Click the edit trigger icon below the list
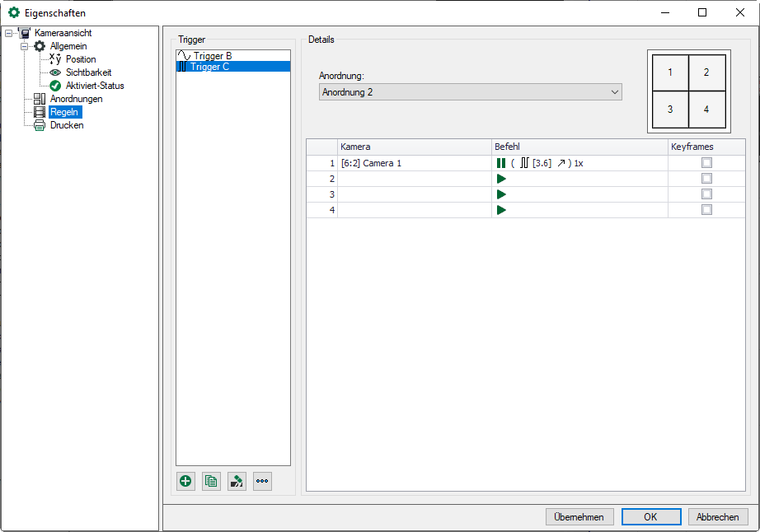 (237, 481)
